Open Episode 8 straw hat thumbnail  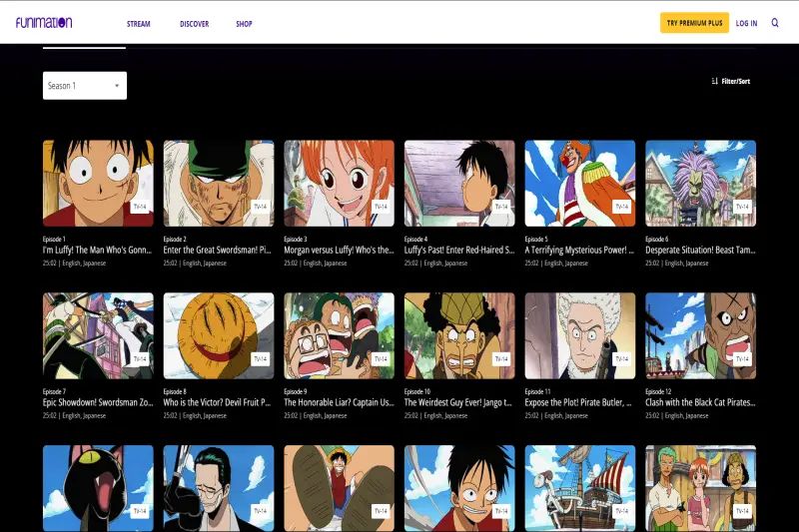pos(219,335)
